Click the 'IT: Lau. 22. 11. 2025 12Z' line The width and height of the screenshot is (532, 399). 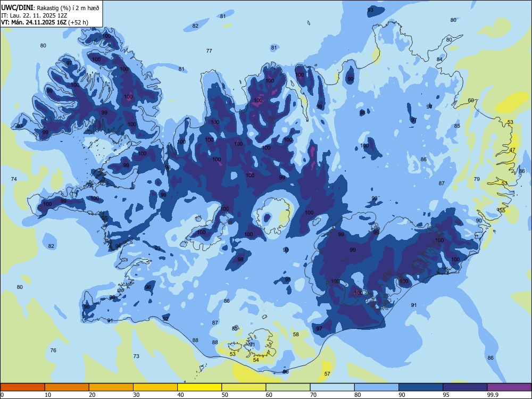tap(34, 15)
